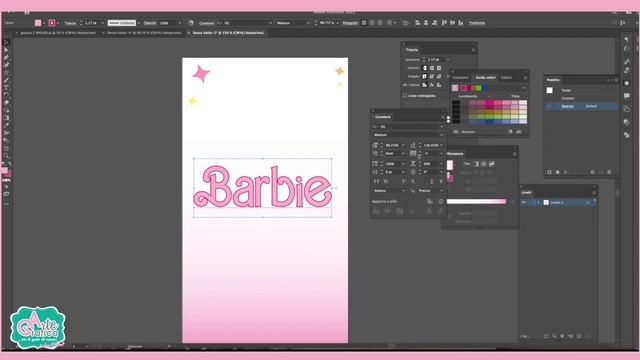Click the gradient slider bar in Sfumatura panel
640x360 pixels.
(x=476, y=201)
